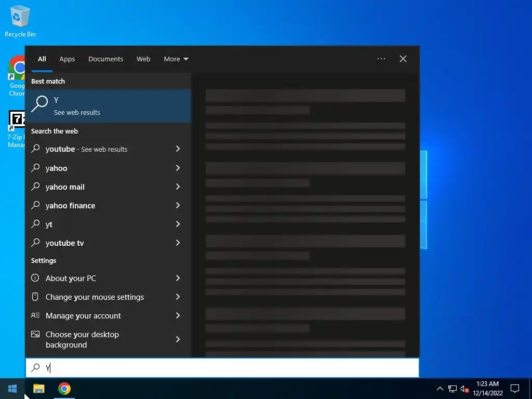Switch to the Web search tab
This screenshot has height=399, width=532.
(143, 59)
